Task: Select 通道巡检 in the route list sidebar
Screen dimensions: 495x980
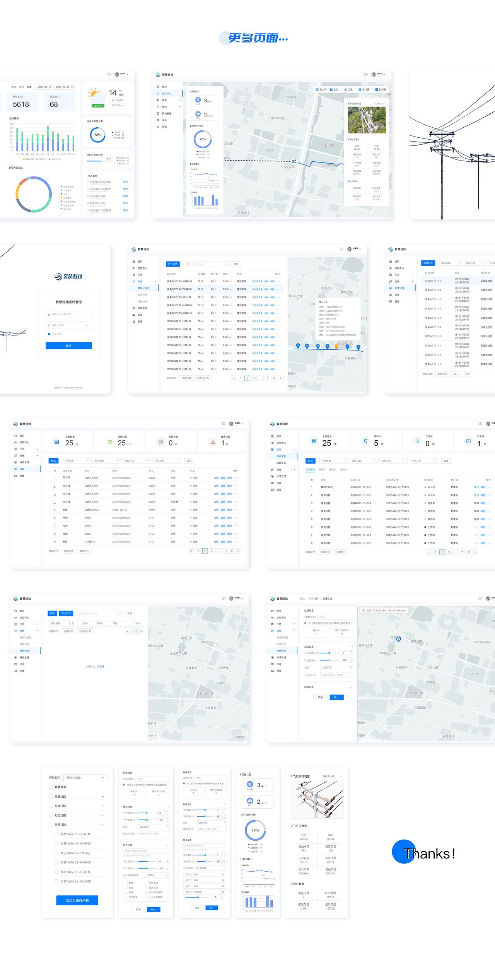Action: (142, 295)
